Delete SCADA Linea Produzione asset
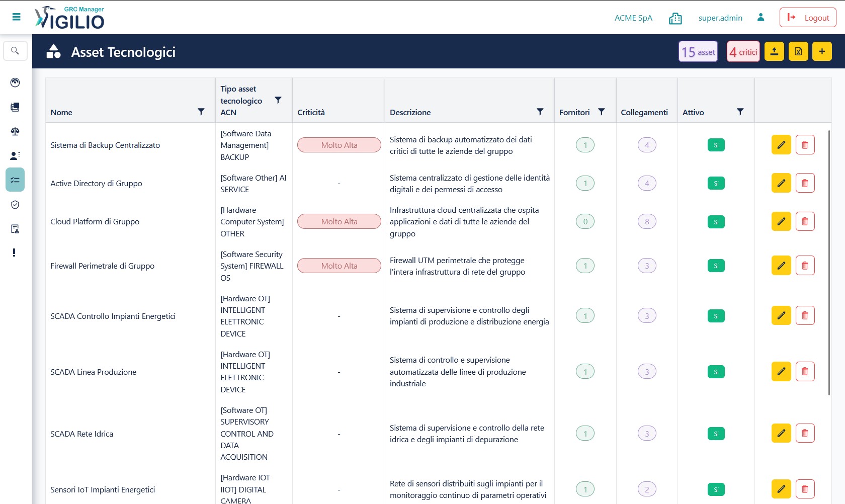 point(805,371)
